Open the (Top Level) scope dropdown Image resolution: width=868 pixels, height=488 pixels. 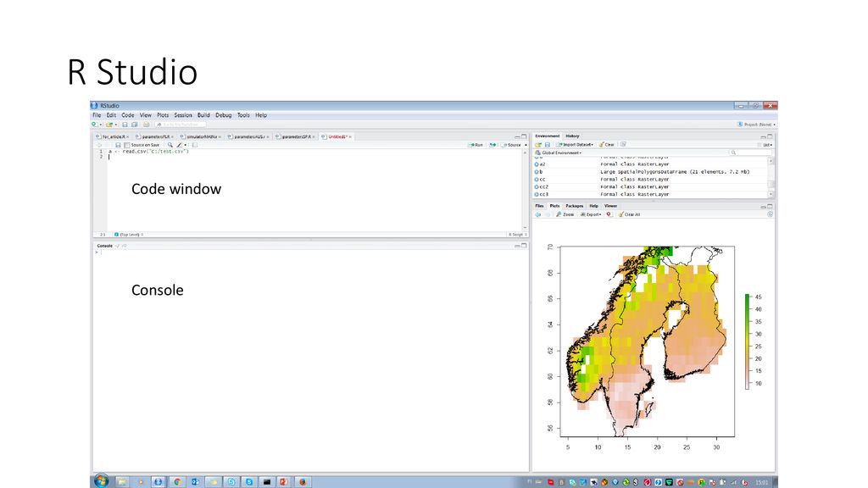coord(129,235)
